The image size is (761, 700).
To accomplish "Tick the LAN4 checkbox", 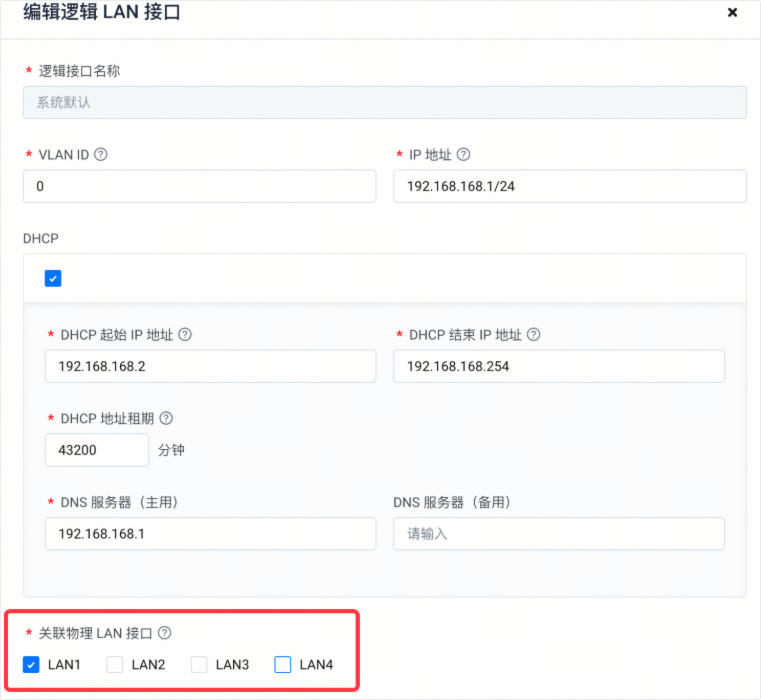I will click(x=282, y=665).
